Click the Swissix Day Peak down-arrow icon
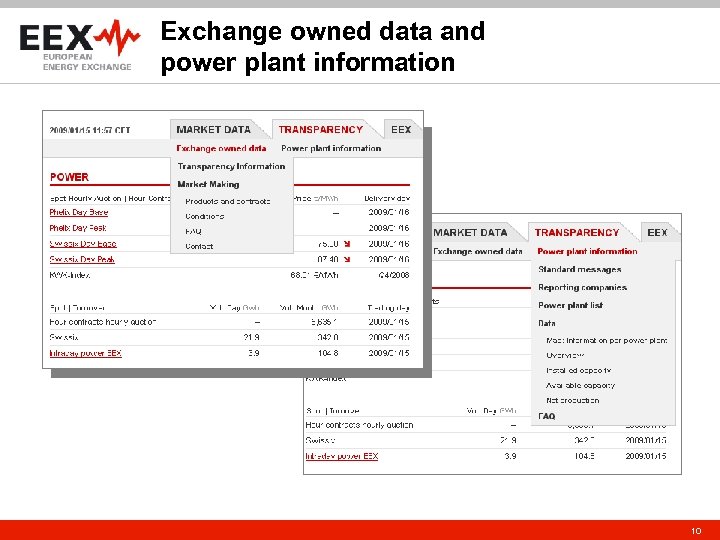Image resolution: width=720 pixels, height=540 pixels. (x=347, y=259)
